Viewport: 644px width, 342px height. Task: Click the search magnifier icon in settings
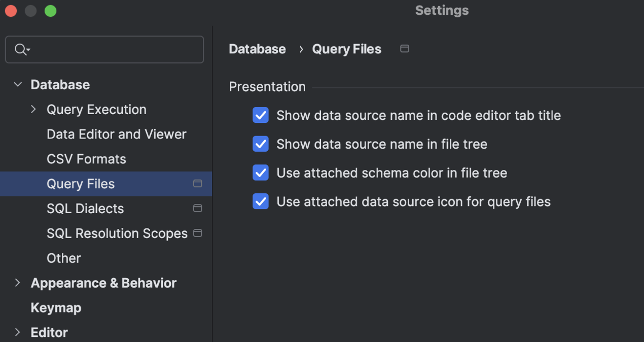[21, 49]
